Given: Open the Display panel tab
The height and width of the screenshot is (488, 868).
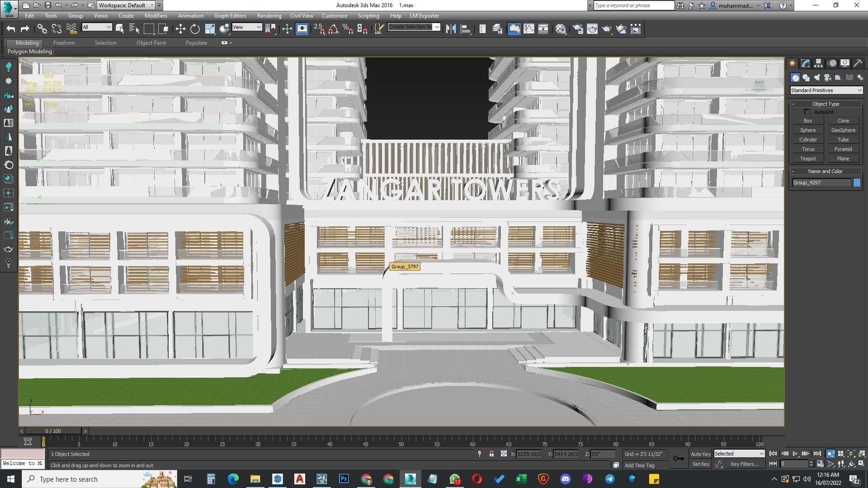Looking at the screenshot, I should (x=845, y=63).
